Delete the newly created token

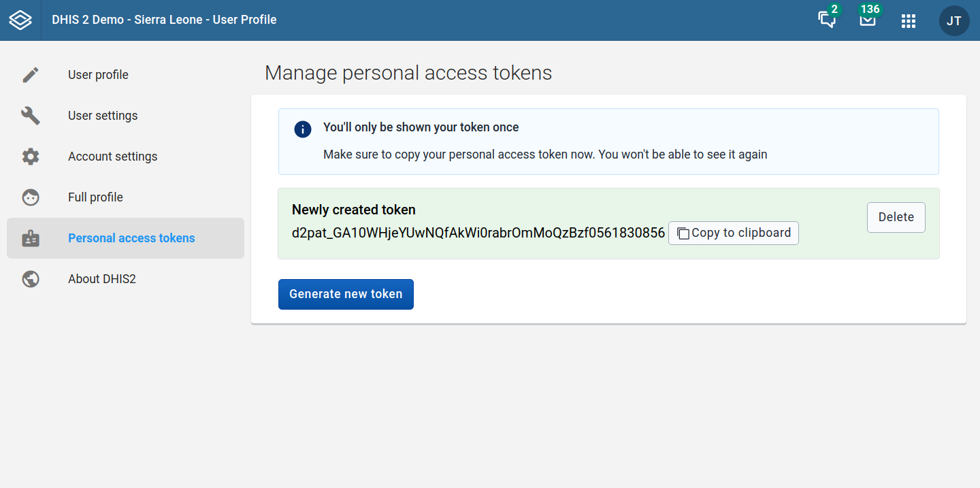896,217
